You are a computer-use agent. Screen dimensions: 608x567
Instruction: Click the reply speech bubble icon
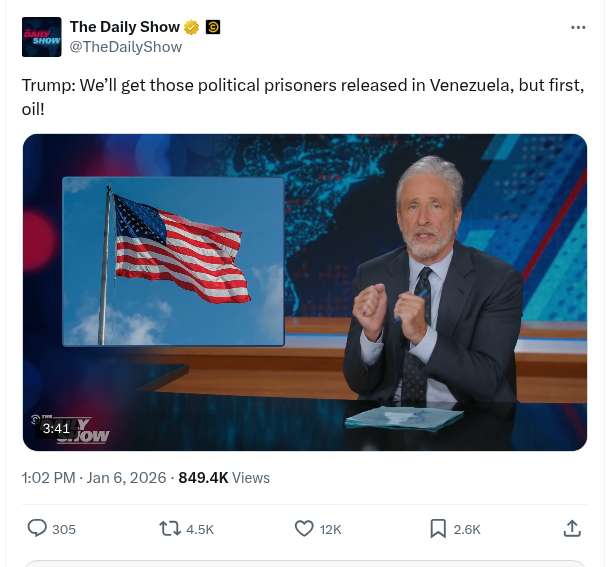point(37,529)
